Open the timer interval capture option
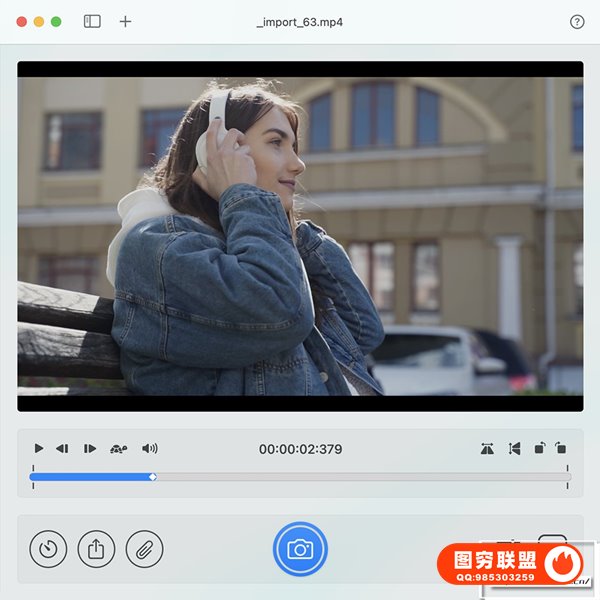Image resolution: width=600 pixels, height=600 pixels. pos(48,549)
